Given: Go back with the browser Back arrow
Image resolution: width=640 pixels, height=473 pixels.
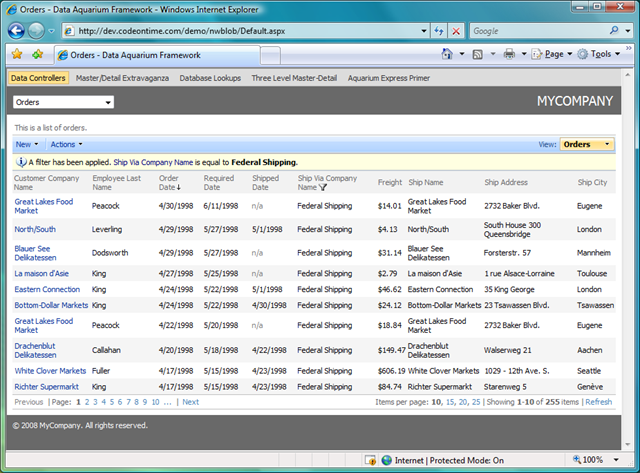Looking at the screenshot, I should [x=16, y=31].
